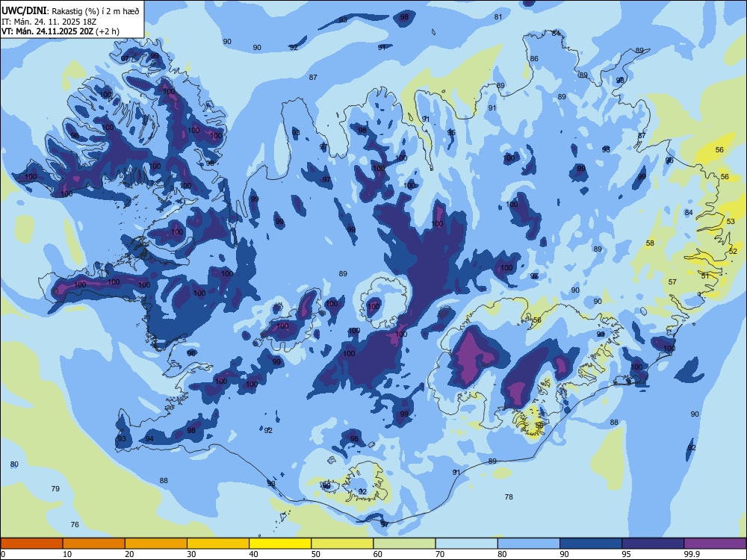Click the '10' legend scale label
Image resolution: width=747 pixels, height=560 pixels.
67,554
